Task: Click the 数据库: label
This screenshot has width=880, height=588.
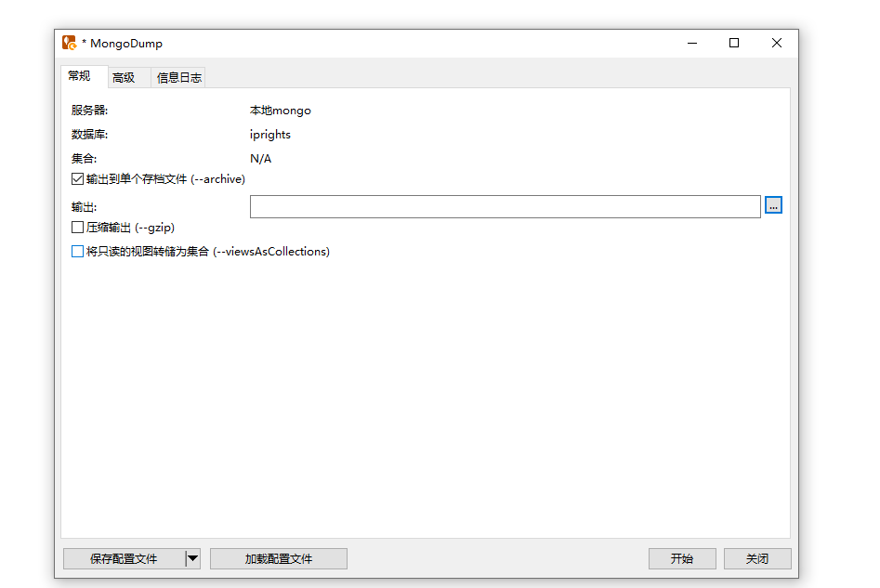Action: click(x=89, y=135)
